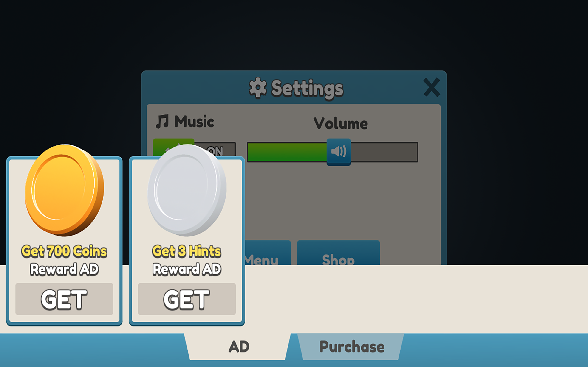Image resolution: width=588 pixels, height=367 pixels.
Task: Switch to the AD tab
Action: [239, 347]
